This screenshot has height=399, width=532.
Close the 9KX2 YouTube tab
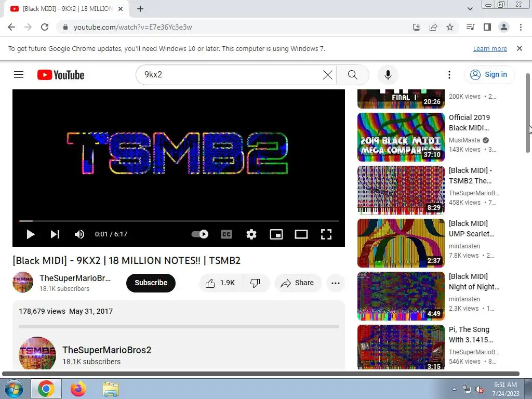click(x=121, y=9)
